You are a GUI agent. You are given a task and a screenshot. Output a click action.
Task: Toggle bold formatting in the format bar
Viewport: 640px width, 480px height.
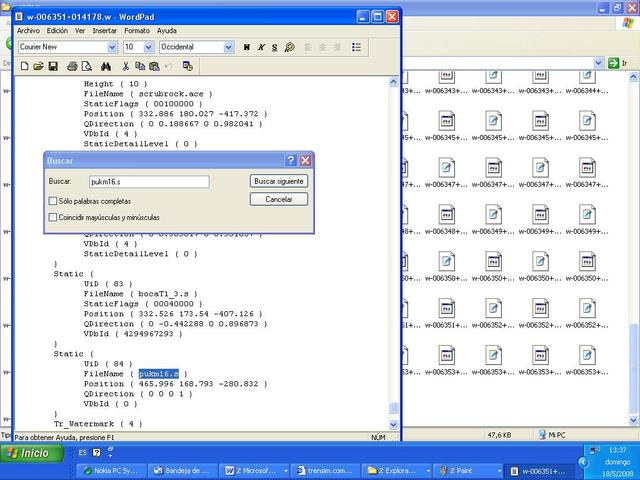(x=246, y=47)
